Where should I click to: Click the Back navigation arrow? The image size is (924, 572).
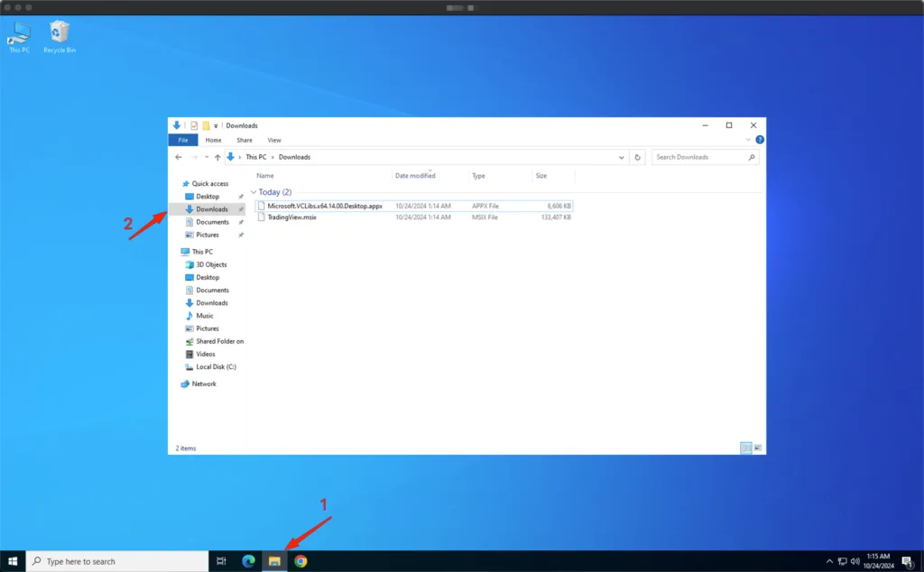coord(179,157)
